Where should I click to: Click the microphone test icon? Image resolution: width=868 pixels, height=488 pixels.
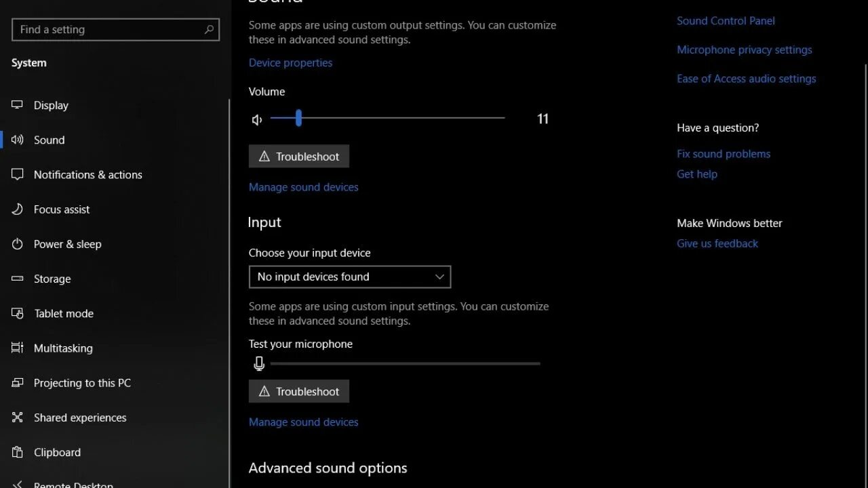258,364
